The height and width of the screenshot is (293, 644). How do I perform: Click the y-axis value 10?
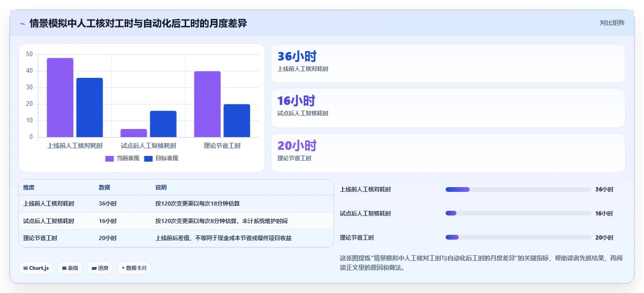coord(30,121)
